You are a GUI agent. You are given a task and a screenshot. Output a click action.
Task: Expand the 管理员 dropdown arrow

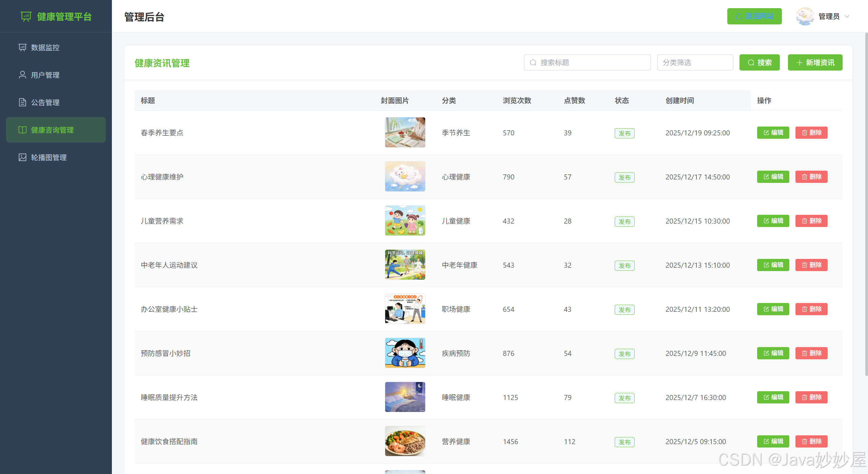[x=847, y=16]
